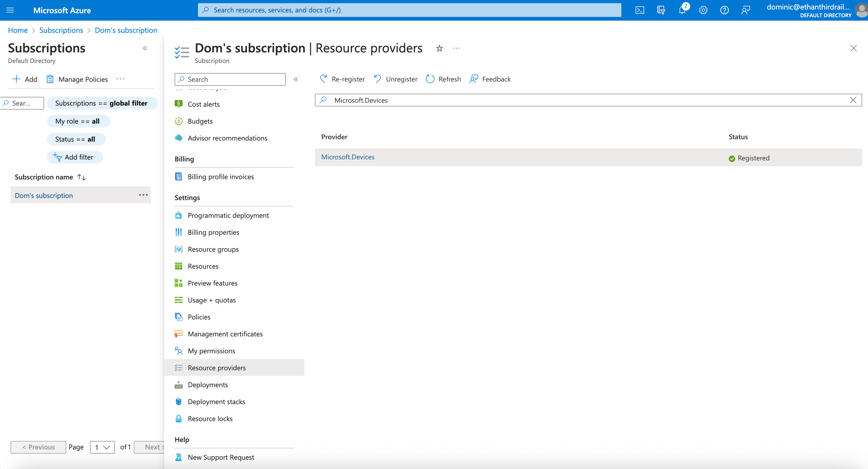Viewport: 868px width, 469px height.
Task: Open the page number dropdown
Action: [102, 447]
